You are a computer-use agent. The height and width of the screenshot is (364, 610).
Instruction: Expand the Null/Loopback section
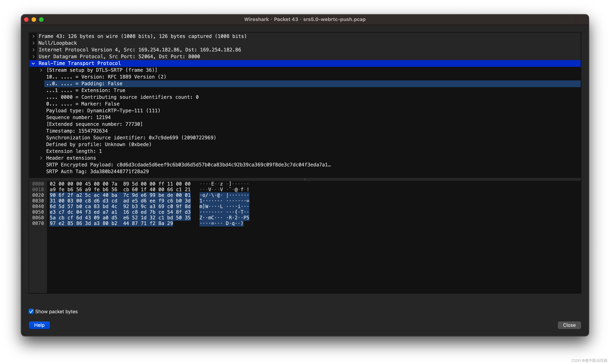click(x=34, y=43)
